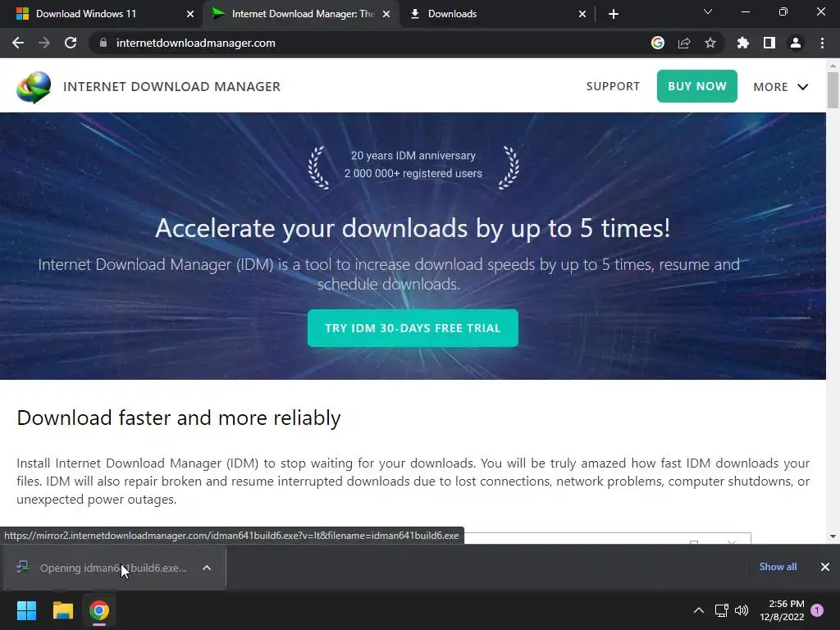Close the Download Windows 11 tab
Screen dimensions: 840x630
point(189,14)
